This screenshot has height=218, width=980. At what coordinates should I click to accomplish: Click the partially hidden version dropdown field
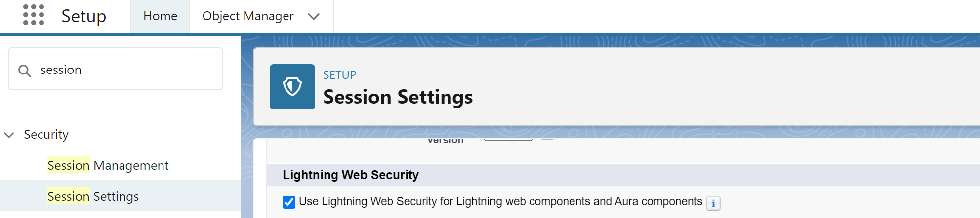(x=508, y=140)
